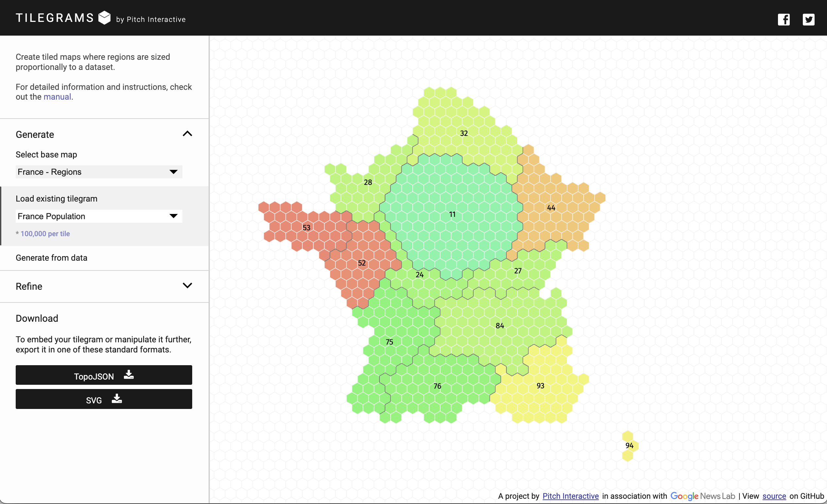
Task: Click the teal region labeled 11
Action: (x=452, y=214)
